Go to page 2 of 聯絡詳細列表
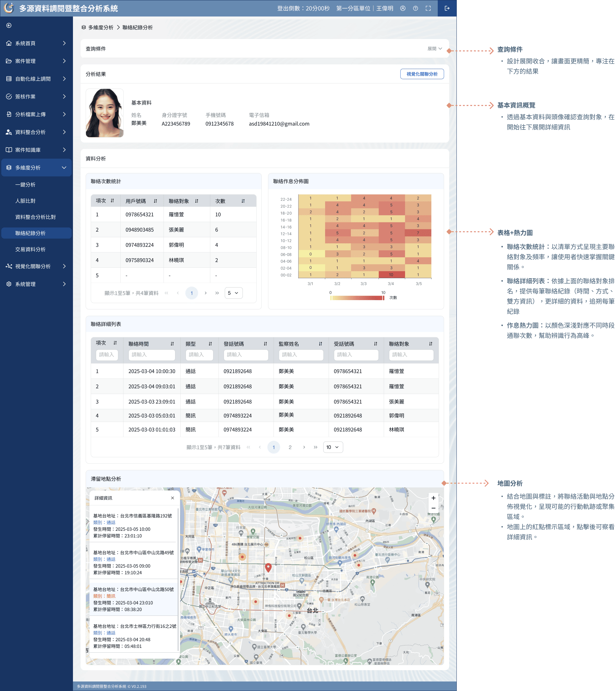616x691 pixels. (x=290, y=447)
